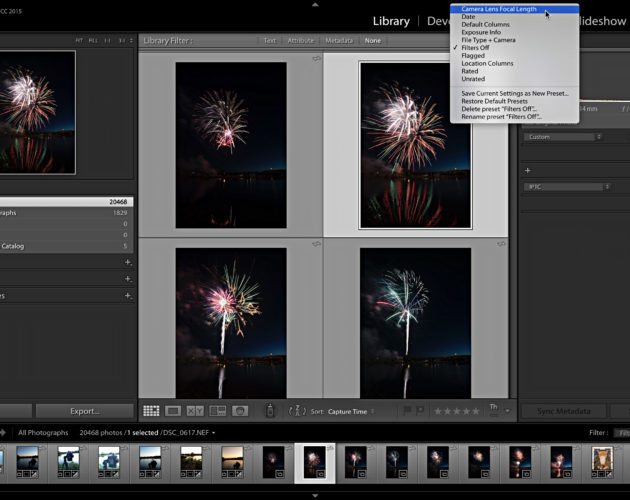Viewport: 630px width, 500px height.
Task: Click plus icon right of Catalog panel list
Action: tap(128, 262)
